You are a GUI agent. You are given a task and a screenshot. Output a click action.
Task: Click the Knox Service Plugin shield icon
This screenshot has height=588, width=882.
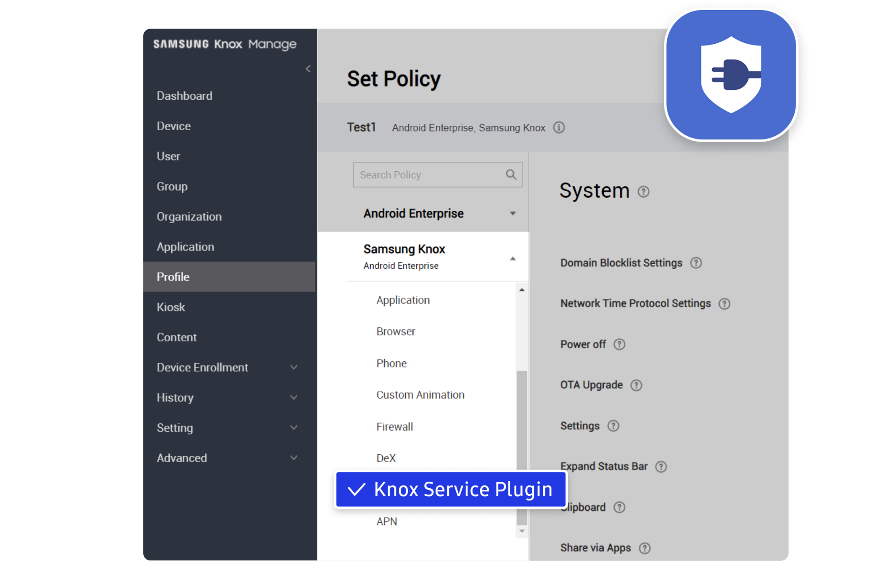click(731, 75)
